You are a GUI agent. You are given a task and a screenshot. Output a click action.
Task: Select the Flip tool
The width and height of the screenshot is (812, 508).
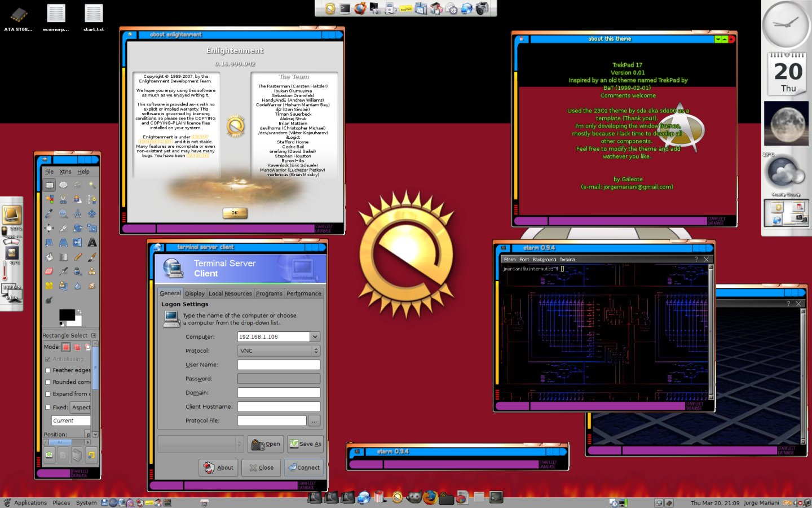tap(78, 242)
